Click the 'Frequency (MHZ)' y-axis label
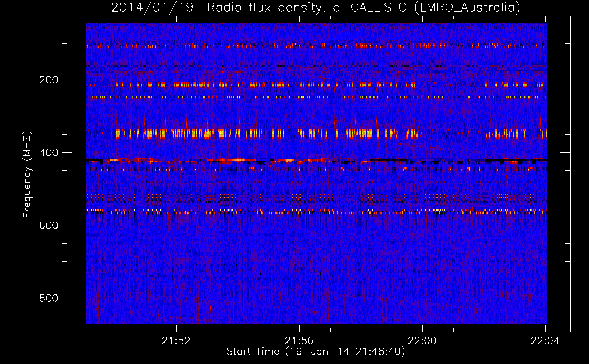Image resolution: width=589 pixels, height=364 pixels. [x=27, y=174]
